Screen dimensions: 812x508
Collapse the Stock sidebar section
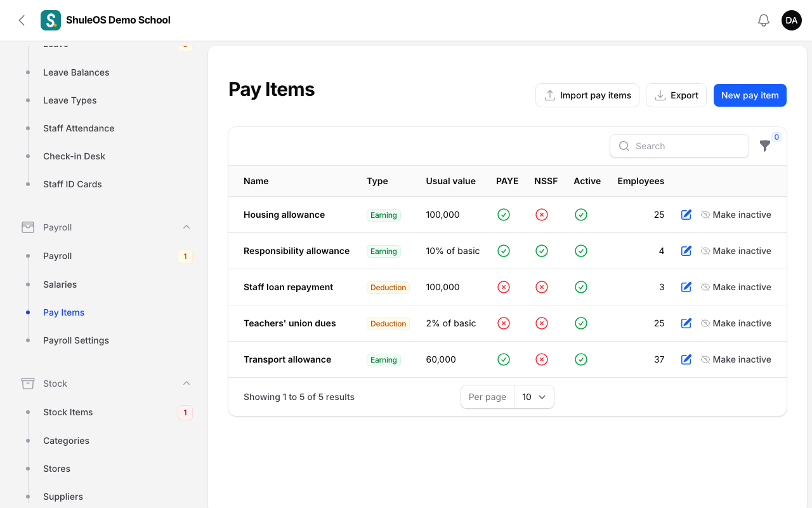(187, 384)
